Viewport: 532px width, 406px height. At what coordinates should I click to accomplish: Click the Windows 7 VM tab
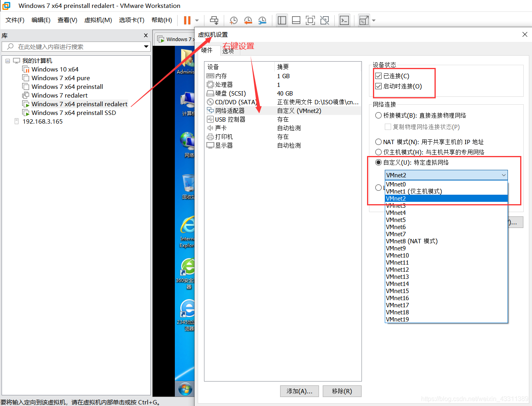[x=174, y=39]
